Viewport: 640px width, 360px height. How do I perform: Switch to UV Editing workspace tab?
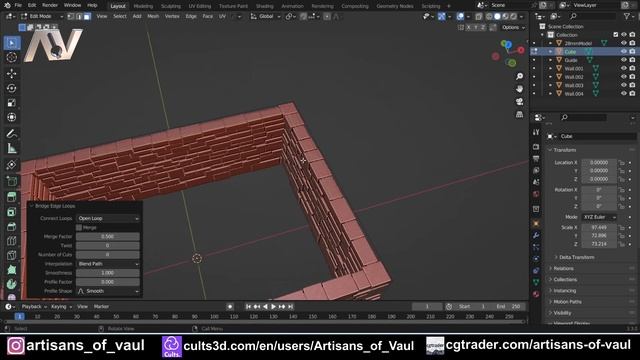point(200,6)
